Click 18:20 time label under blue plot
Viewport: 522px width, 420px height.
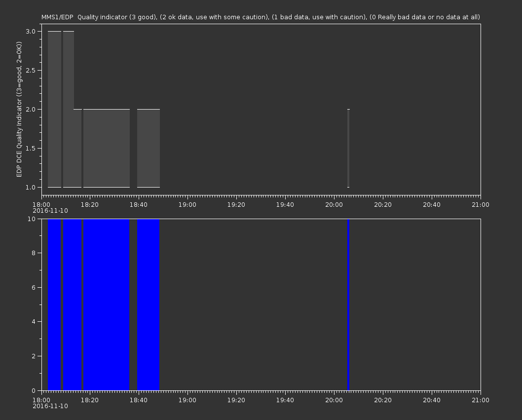tap(90, 400)
